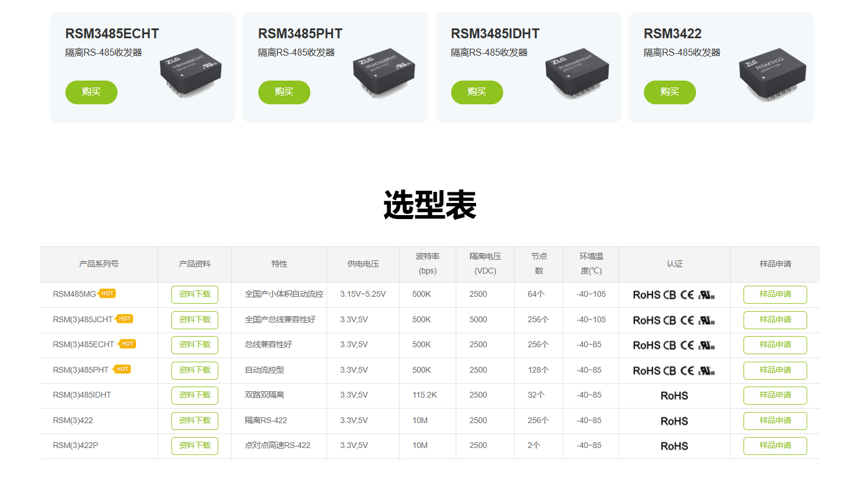Click 资料下载 in the RSM(3)485IDHT row
The height and width of the screenshot is (477, 868).
pyautogui.click(x=195, y=395)
